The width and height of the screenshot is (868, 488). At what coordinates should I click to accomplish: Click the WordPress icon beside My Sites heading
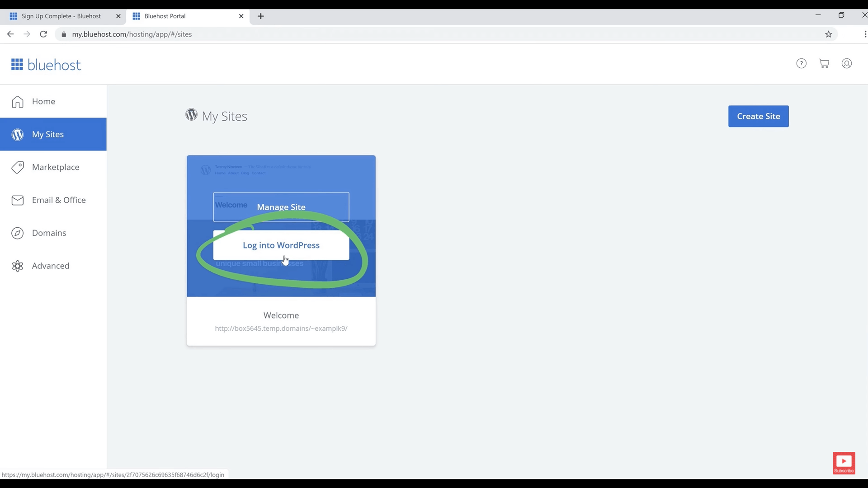click(x=191, y=115)
